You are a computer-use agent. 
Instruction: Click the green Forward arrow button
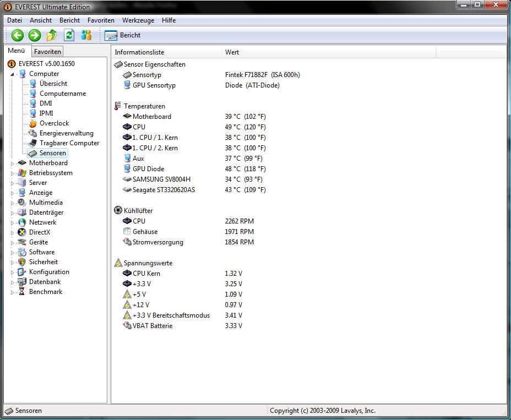(35, 35)
